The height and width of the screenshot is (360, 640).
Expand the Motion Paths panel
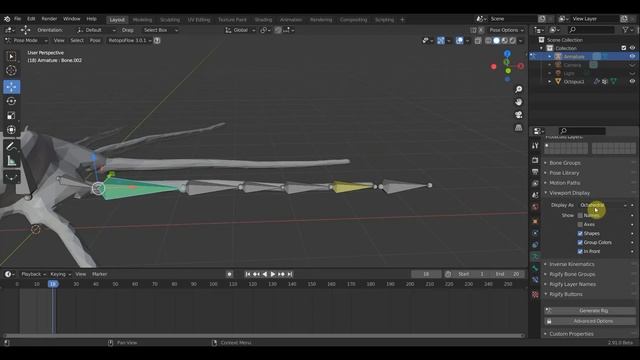(564, 183)
